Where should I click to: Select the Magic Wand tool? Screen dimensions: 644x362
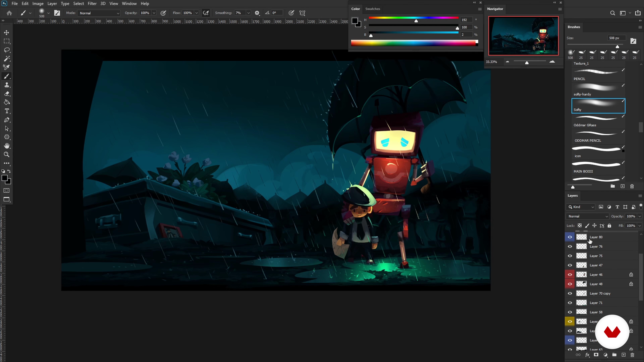click(7, 59)
